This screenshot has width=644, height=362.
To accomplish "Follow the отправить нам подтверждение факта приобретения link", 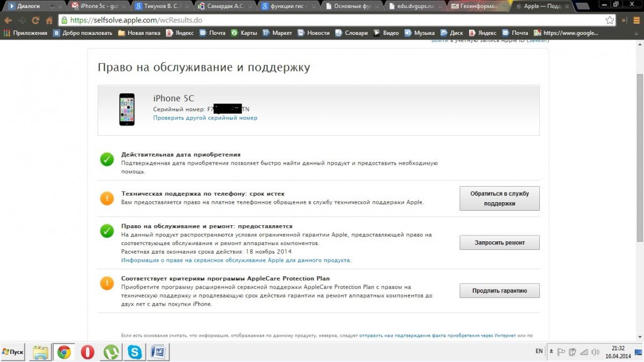I will (x=437, y=335).
